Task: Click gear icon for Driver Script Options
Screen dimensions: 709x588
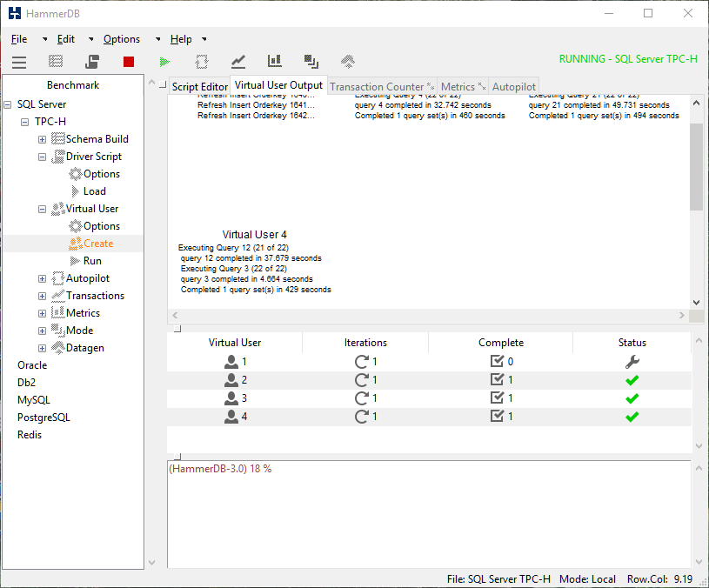Action: tap(76, 174)
